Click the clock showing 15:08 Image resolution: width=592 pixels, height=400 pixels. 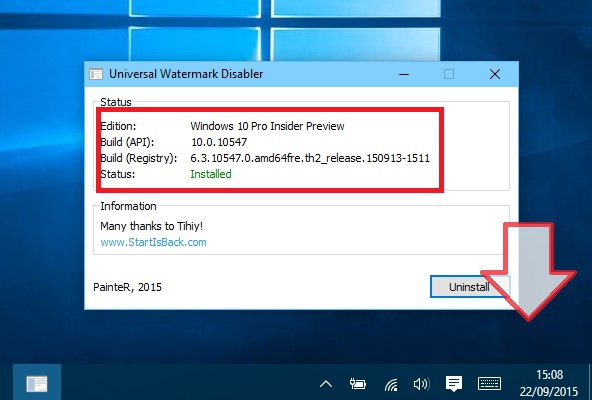click(549, 375)
